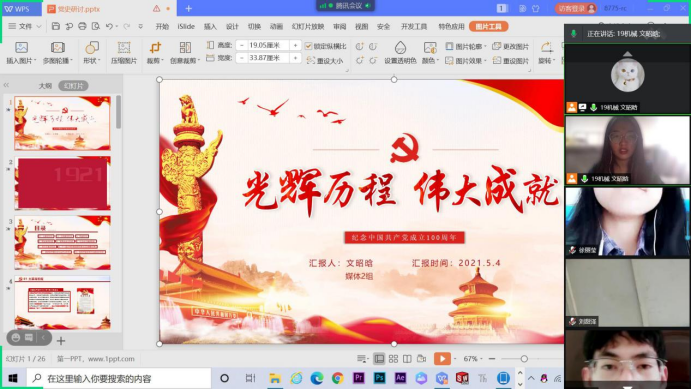Viewport: 692px width, 389px height.
Task: Expand the Picture Effects (图片效果) dropdown
Action: [466, 61]
